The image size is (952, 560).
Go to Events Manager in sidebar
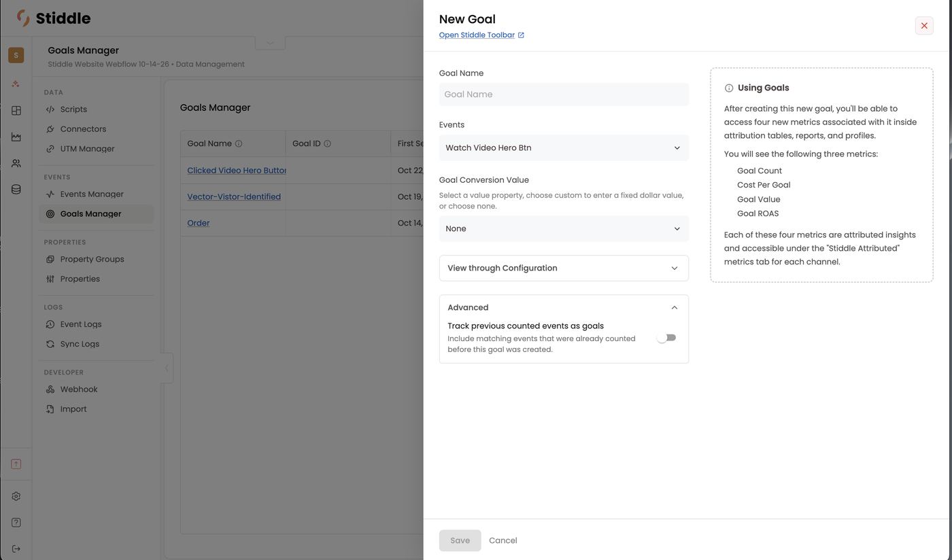tap(92, 194)
